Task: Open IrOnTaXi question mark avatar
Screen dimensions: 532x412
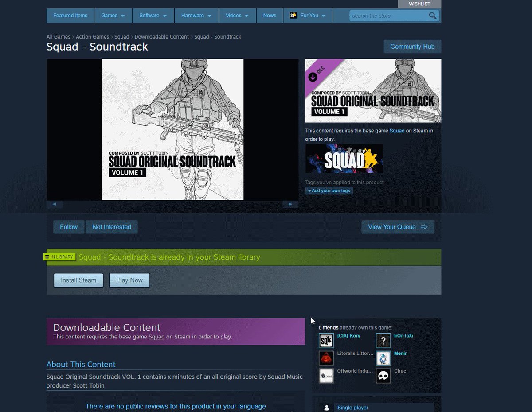Action: coord(383,341)
